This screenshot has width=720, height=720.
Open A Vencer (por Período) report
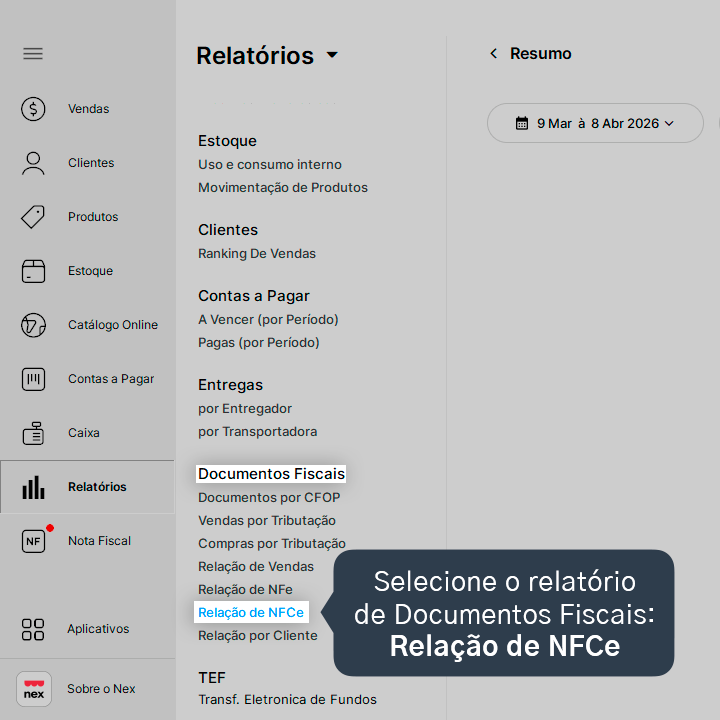tap(268, 320)
